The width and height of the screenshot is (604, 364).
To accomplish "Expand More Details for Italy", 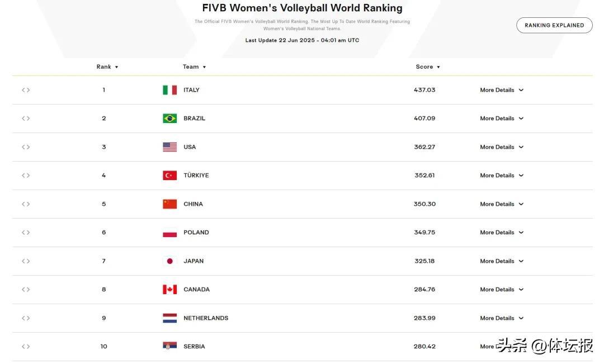I will tap(502, 90).
